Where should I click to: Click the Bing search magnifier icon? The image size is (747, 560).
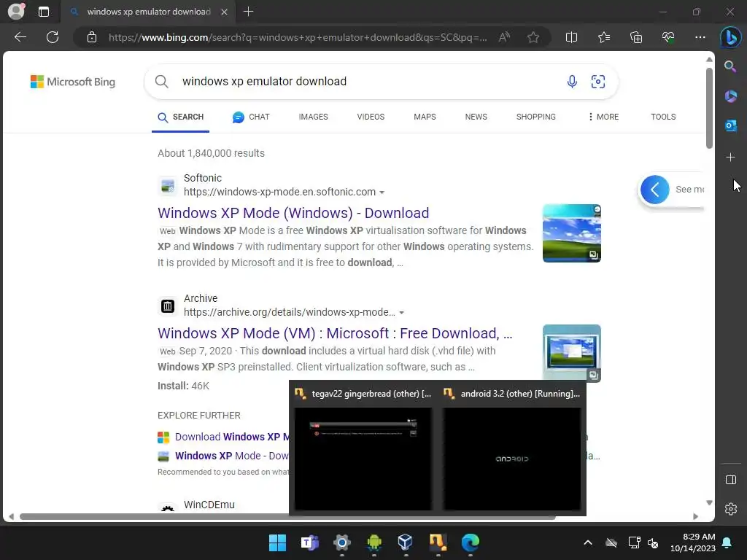click(x=161, y=82)
